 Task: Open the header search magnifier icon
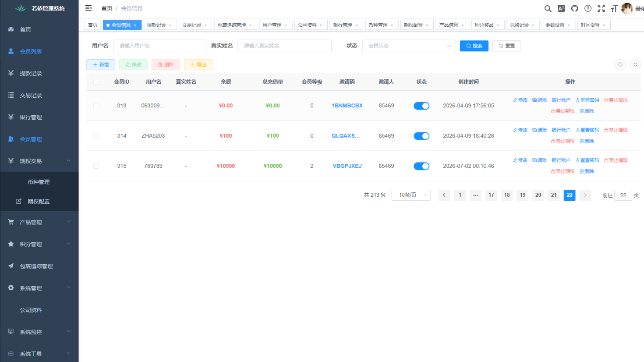click(x=548, y=8)
